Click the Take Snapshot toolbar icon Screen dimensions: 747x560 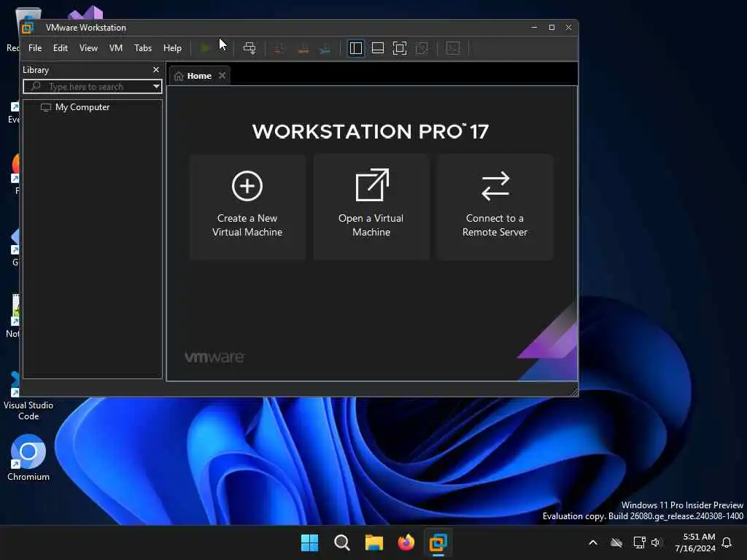pyautogui.click(x=280, y=48)
